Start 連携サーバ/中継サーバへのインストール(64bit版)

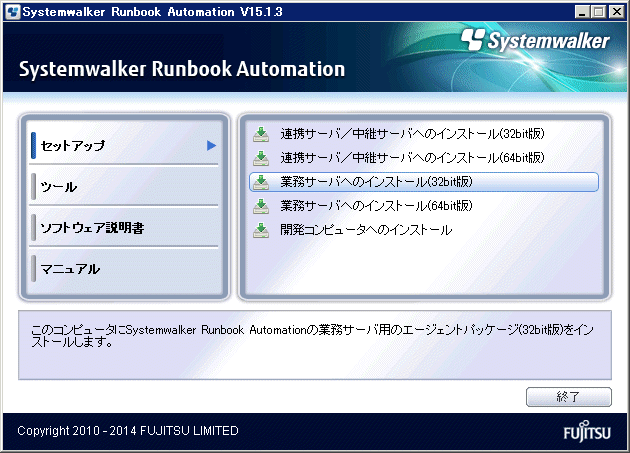(x=412, y=158)
